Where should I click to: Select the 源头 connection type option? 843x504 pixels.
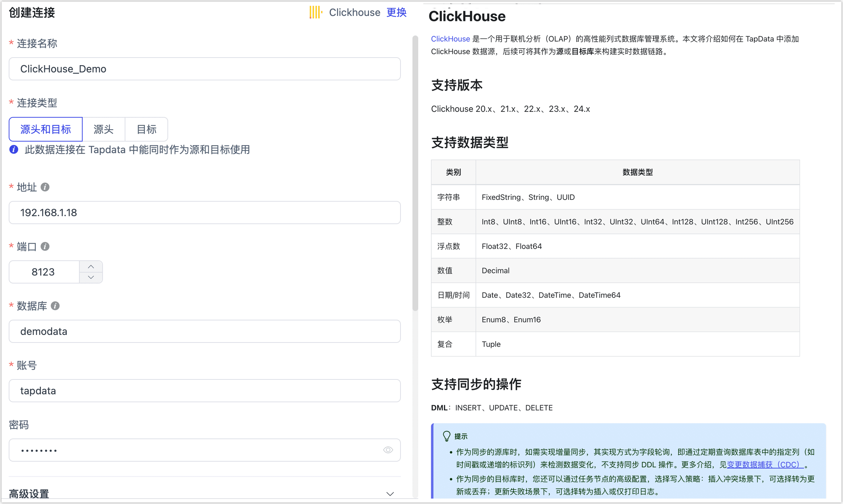(104, 129)
